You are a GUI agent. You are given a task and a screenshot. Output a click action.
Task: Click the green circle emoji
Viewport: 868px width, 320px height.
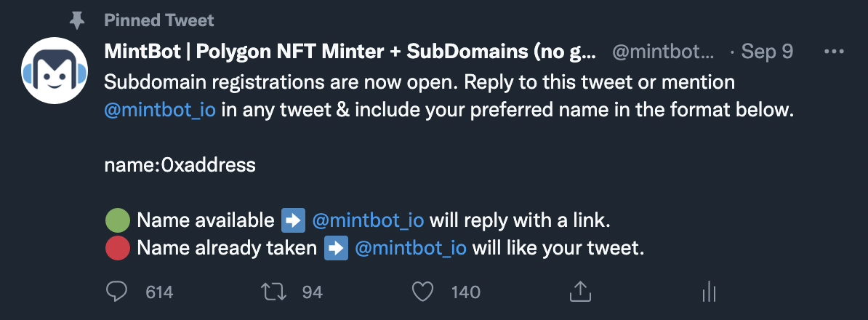click(118, 220)
